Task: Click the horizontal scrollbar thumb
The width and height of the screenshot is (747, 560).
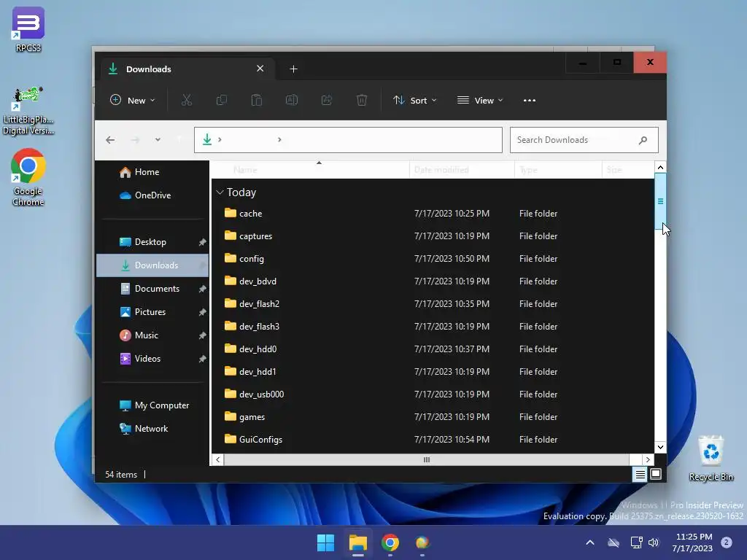Action: point(426,459)
